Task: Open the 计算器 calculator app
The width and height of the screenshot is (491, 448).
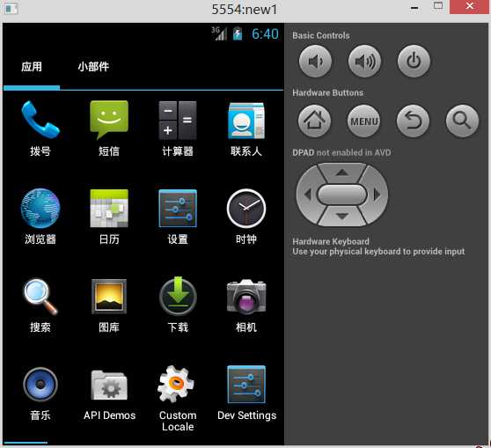Action: coord(178,120)
